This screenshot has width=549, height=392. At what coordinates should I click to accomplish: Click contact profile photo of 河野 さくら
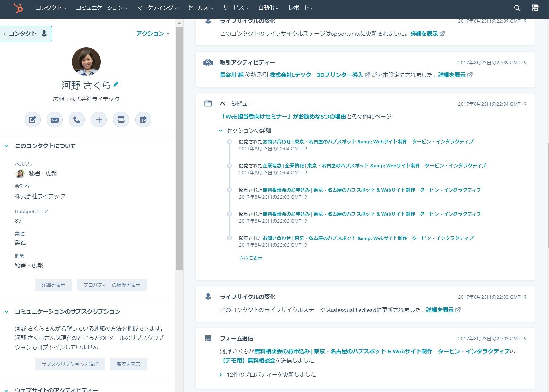click(86, 62)
